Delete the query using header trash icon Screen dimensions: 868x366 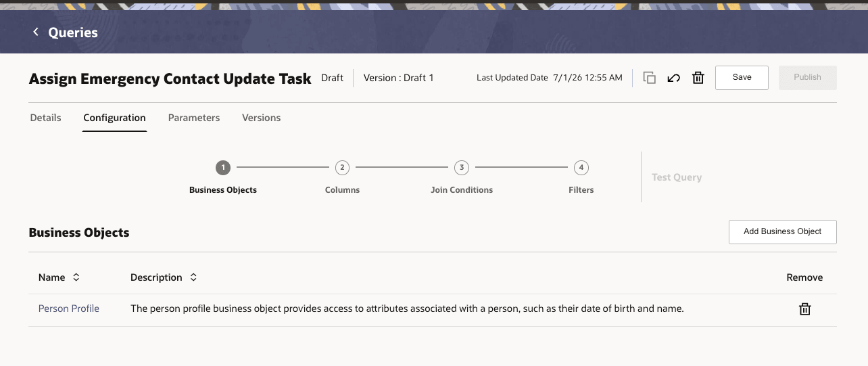coord(698,78)
